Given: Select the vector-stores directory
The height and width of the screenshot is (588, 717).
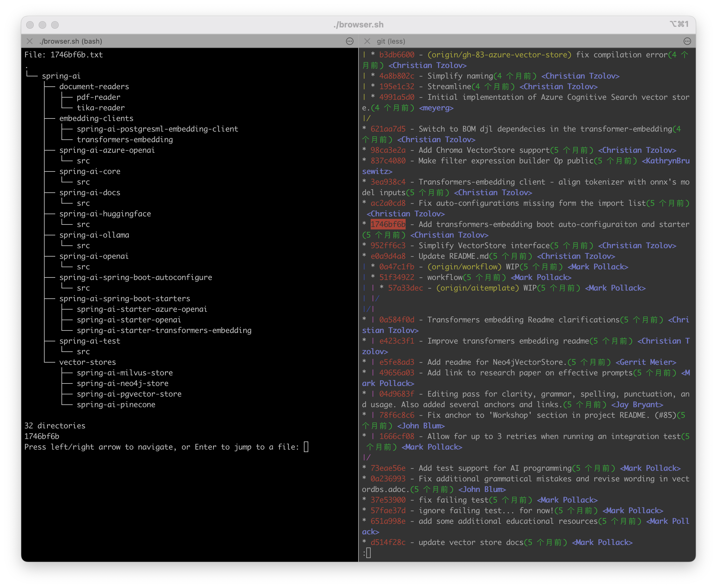Looking at the screenshot, I should click(x=87, y=362).
